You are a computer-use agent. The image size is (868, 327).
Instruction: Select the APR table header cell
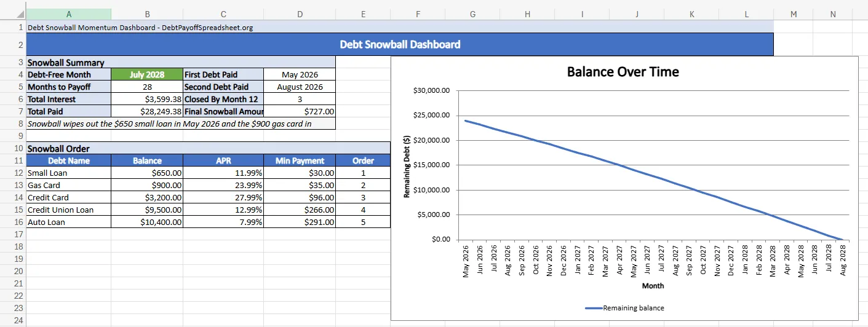[x=223, y=160]
